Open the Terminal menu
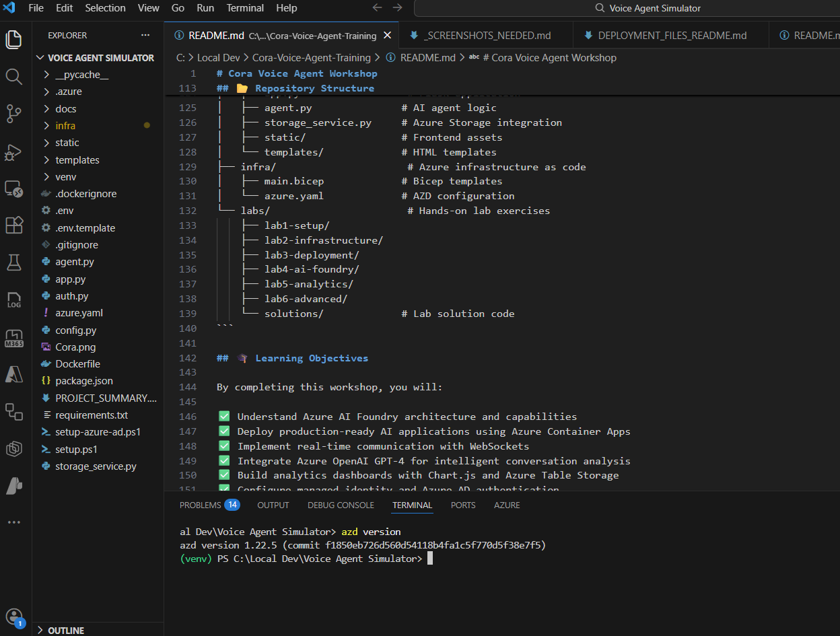 click(x=245, y=8)
